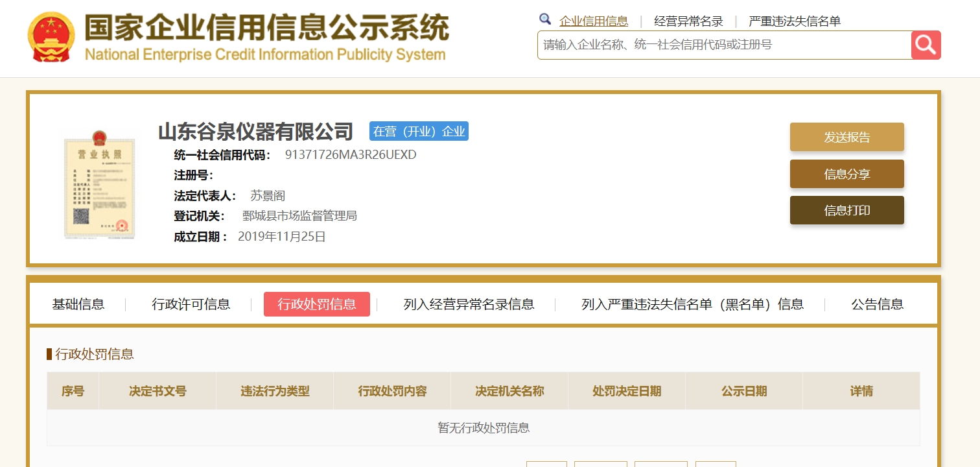Click the national emblem logo
The image size is (980, 467).
coord(51,37)
